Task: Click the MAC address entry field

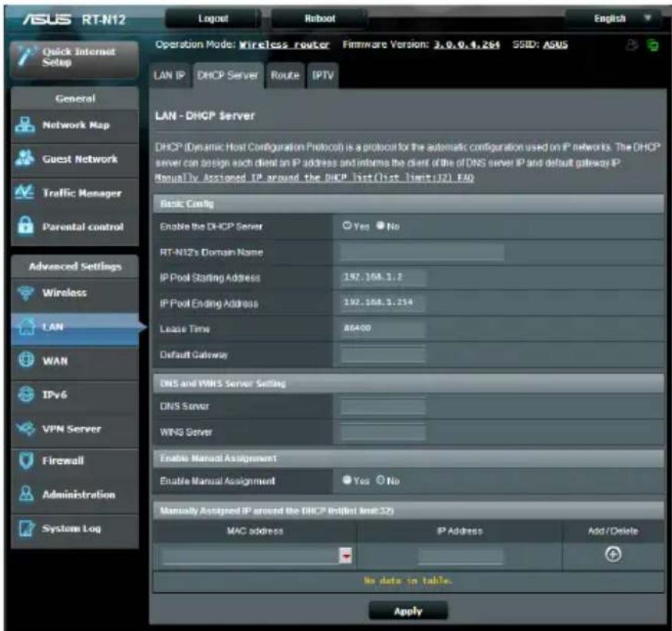Action: click(x=251, y=556)
